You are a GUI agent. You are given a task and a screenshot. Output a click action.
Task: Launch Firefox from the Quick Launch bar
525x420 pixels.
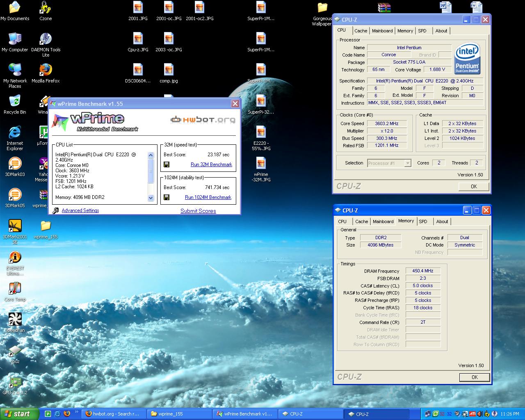coord(67,413)
